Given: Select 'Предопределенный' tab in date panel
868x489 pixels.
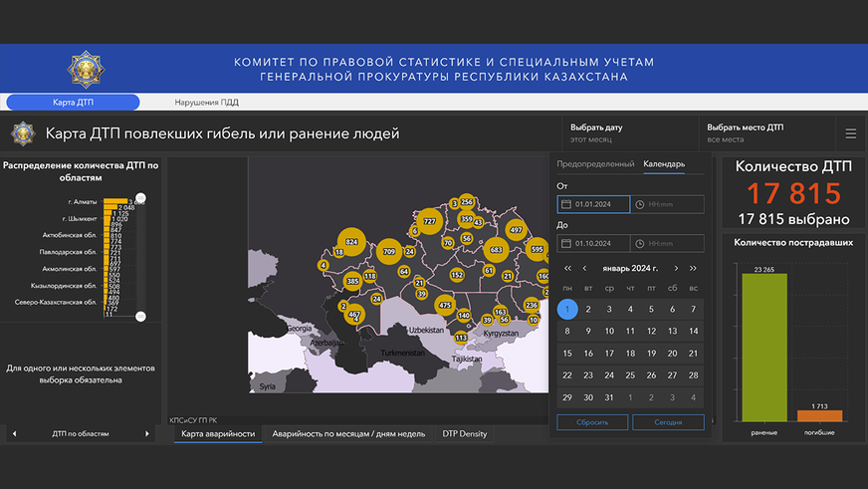Looking at the screenshot, I should pyautogui.click(x=595, y=164).
